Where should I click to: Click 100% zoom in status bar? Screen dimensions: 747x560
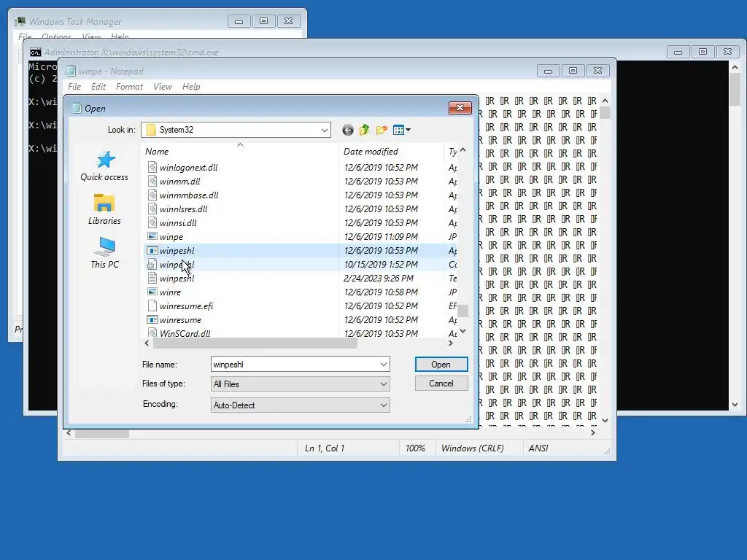[x=415, y=448]
